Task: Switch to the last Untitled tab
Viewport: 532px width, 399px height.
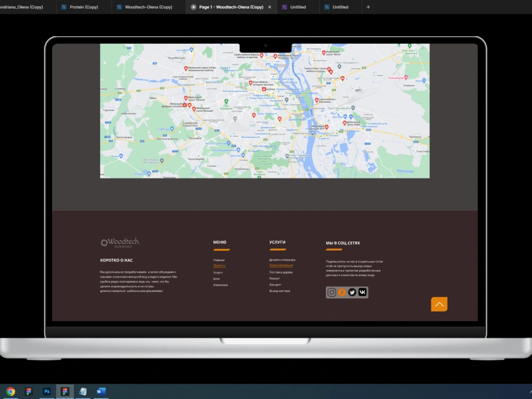Action: [340, 7]
